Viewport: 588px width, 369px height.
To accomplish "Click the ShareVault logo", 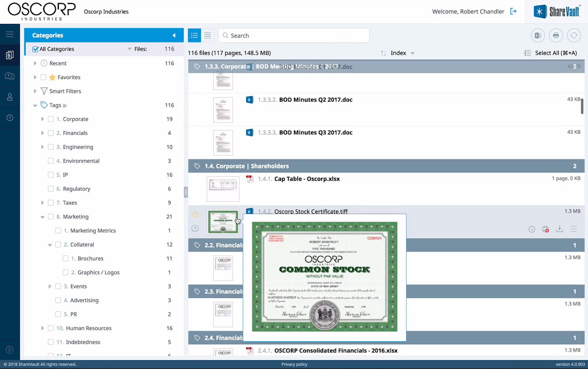I will pyautogui.click(x=556, y=12).
